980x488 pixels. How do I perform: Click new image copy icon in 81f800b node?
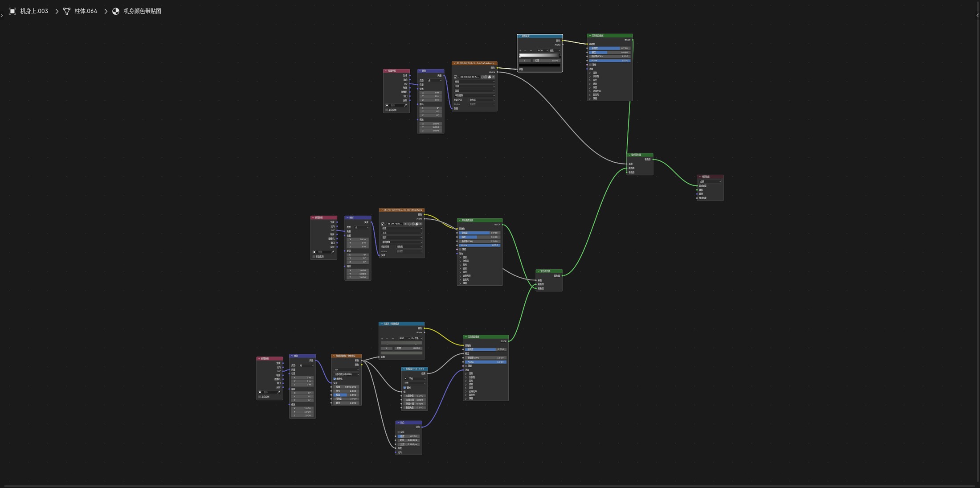point(486,77)
